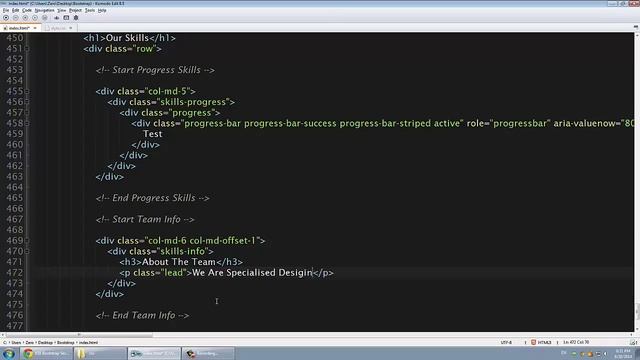Viewport: 640px width, 360px height.
Task: Click the vertical scrollbar thumb
Action: coord(637,312)
